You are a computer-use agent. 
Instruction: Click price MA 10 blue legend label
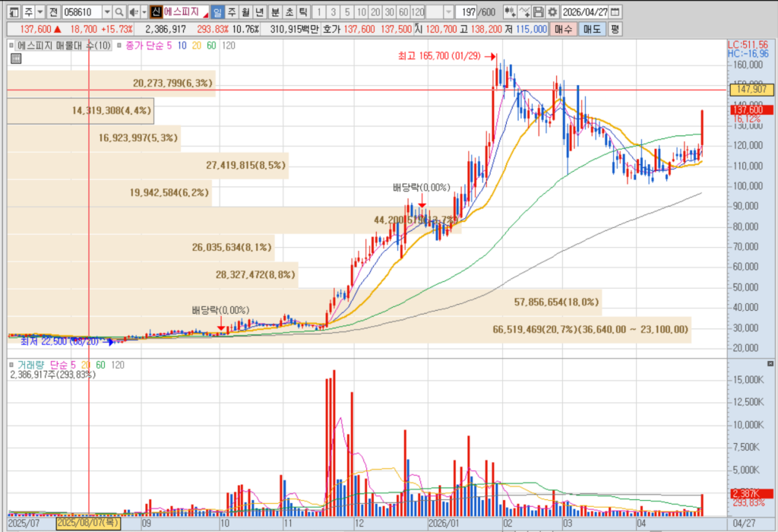click(x=182, y=45)
